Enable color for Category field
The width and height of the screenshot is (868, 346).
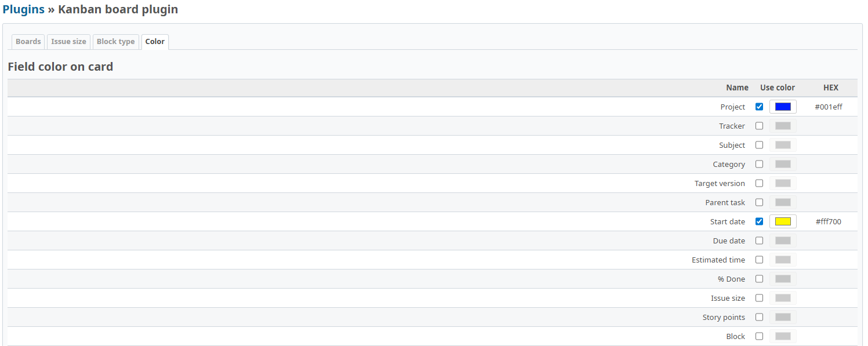click(759, 164)
